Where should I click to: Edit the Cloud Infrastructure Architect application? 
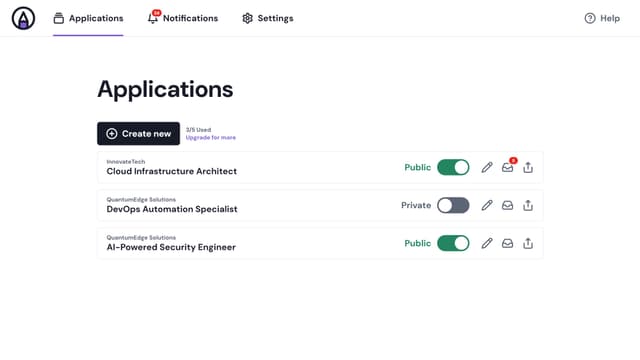(x=487, y=167)
